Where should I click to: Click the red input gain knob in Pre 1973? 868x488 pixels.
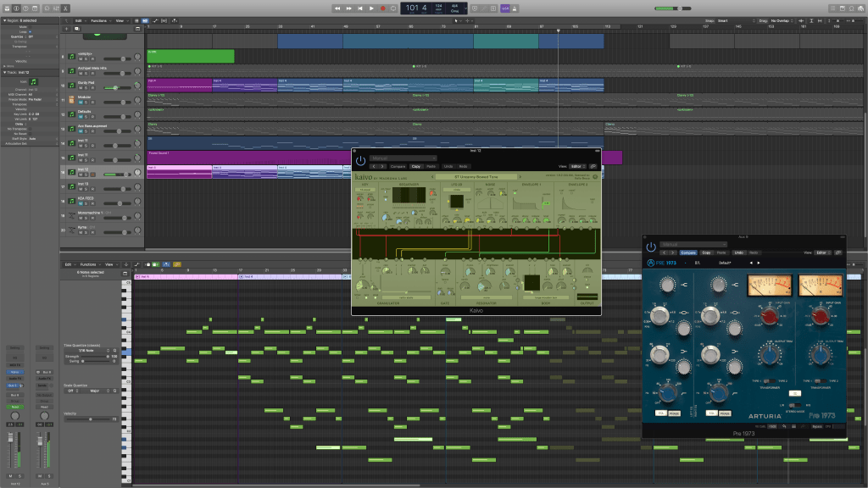(x=769, y=317)
